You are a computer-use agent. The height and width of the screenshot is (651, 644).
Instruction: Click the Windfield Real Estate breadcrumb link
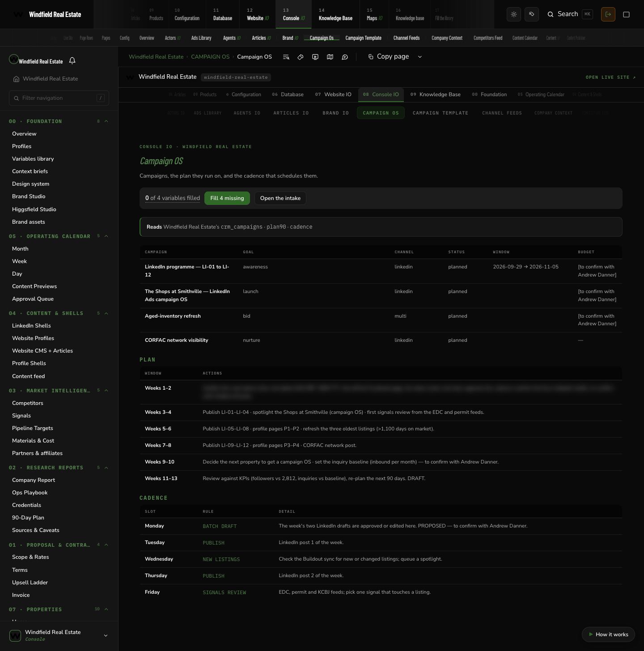point(156,57)
